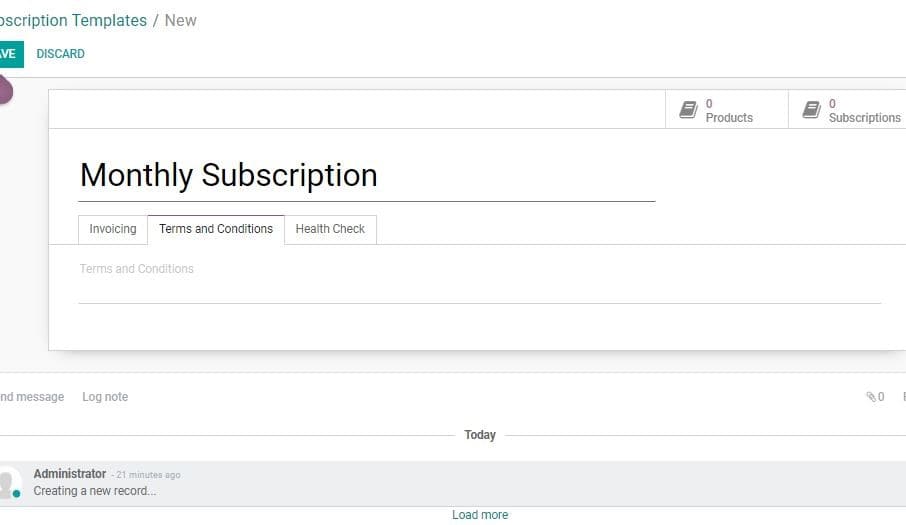Click the Creating a new record message
The image size is (906, 525).
(x=95, y=491)
